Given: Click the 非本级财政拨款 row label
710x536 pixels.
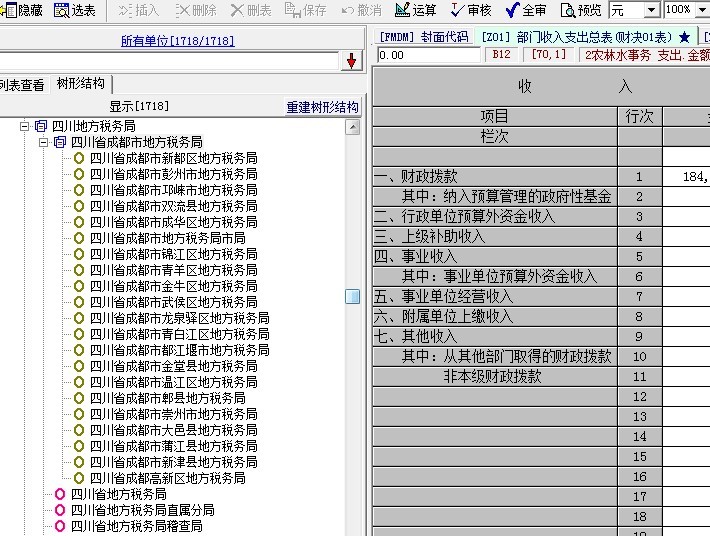Looking at the screenshot, I should click(x=495, y=377).
